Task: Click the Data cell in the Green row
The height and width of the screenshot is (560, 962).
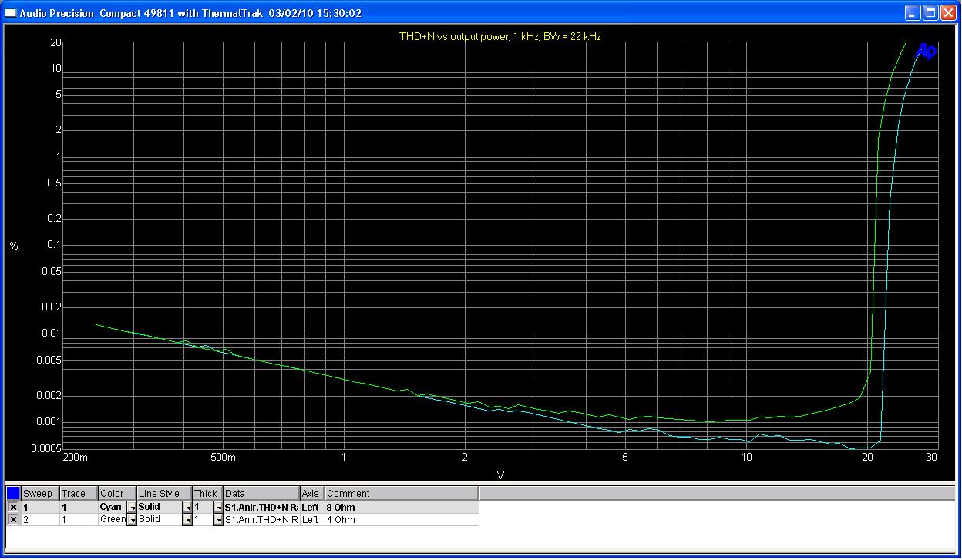Action: [x=261, y=520]
